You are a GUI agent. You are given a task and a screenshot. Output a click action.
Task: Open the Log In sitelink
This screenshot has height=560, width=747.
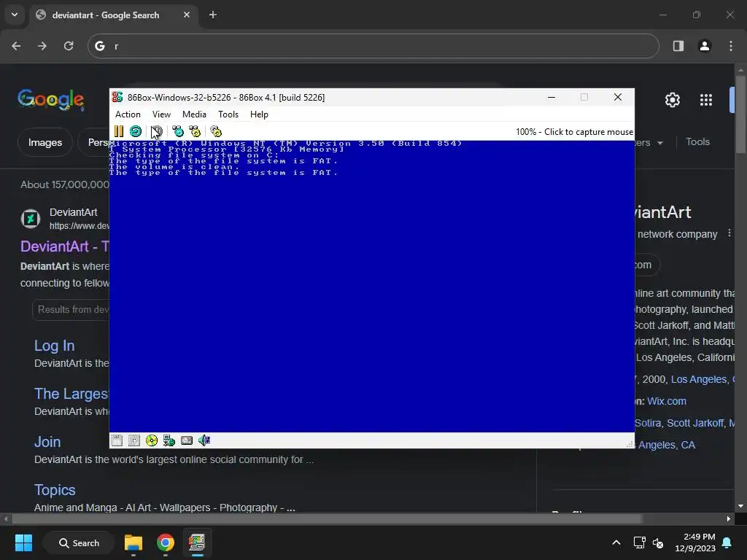[x=54, y=346]
